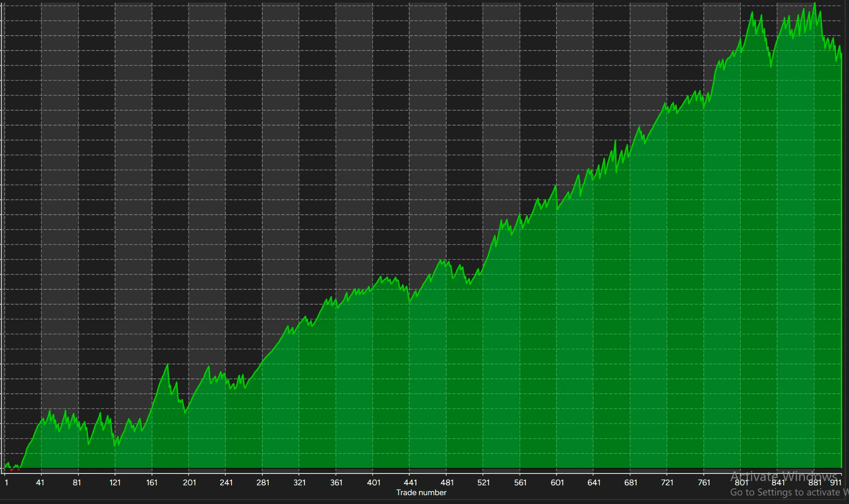Click x-axis tick label 441
This screenshot has width=849, height=504.
click(410, 482)
